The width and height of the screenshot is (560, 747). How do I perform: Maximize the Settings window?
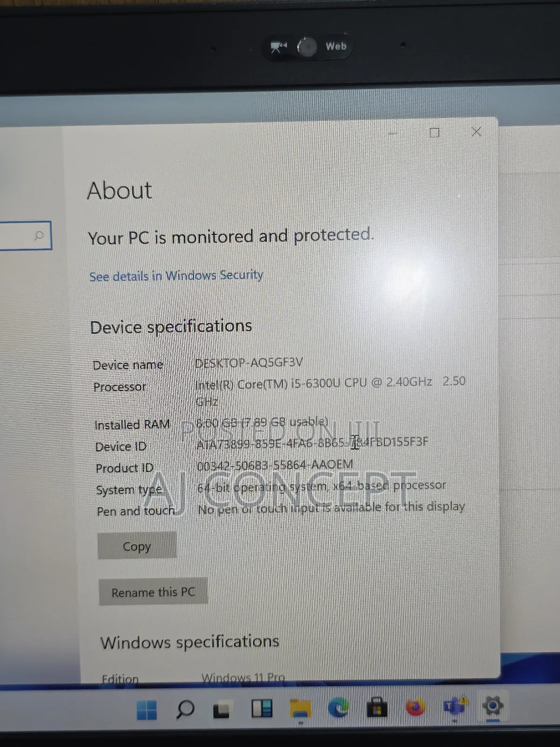click(434, 133)
